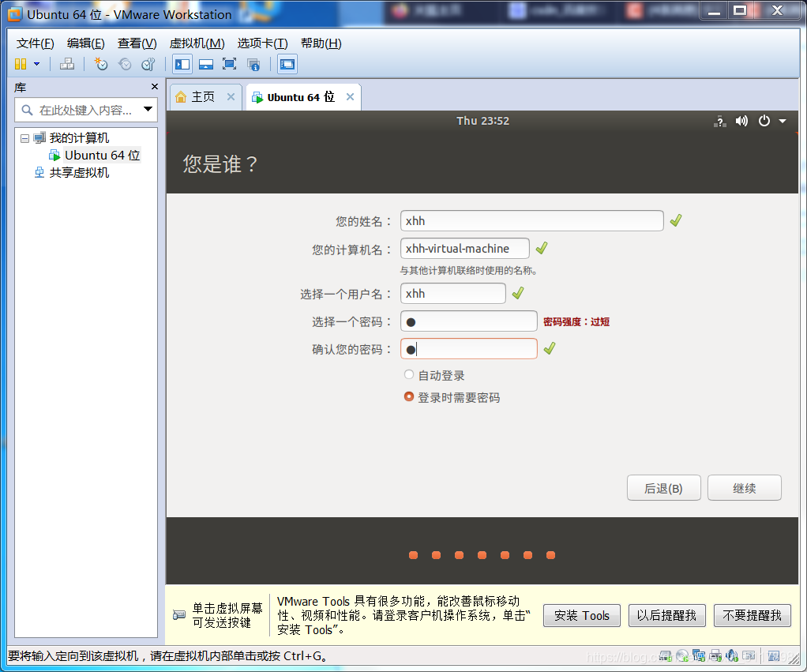Toggle the console view icon at toolbar end
The height and width of the screenshot is (672, 807).
287,64
